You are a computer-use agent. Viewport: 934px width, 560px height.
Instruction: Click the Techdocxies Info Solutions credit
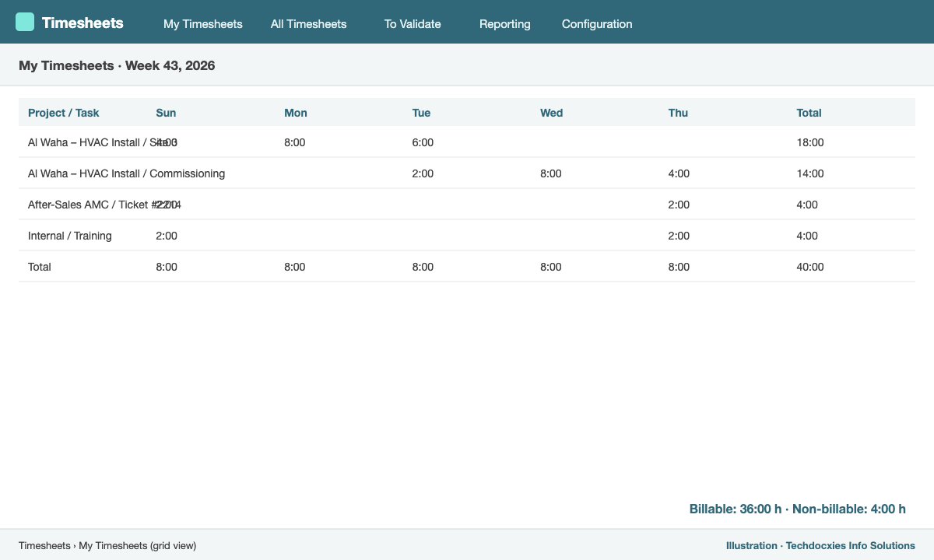[x=820, y=546]
